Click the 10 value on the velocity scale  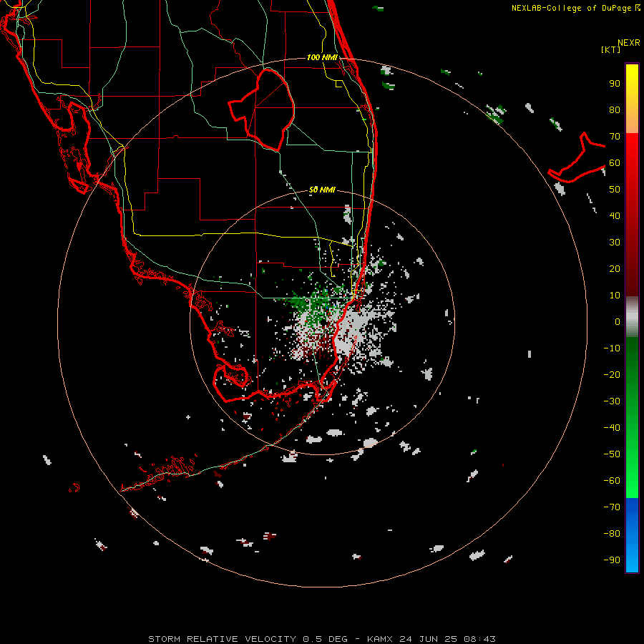click(x=615, y=296)
